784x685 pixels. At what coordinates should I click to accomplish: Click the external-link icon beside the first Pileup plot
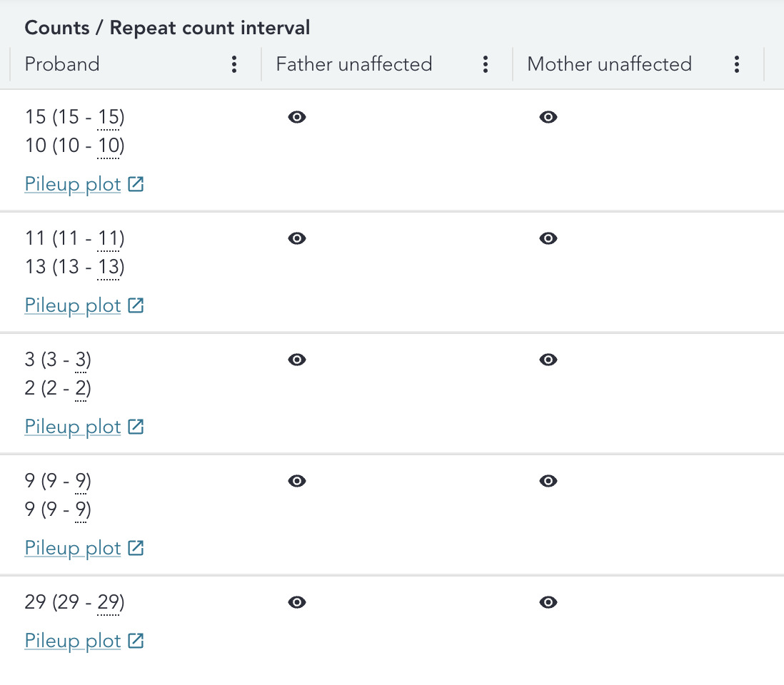(136, 183)
